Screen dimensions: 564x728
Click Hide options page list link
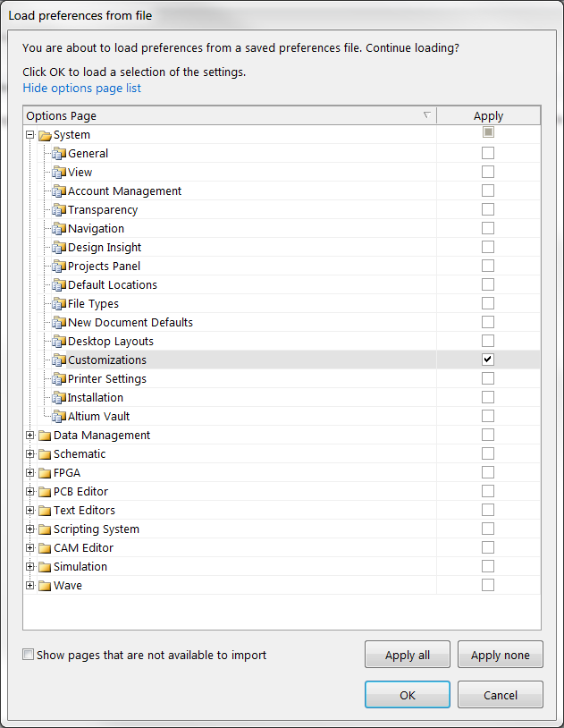click(81, 88)
